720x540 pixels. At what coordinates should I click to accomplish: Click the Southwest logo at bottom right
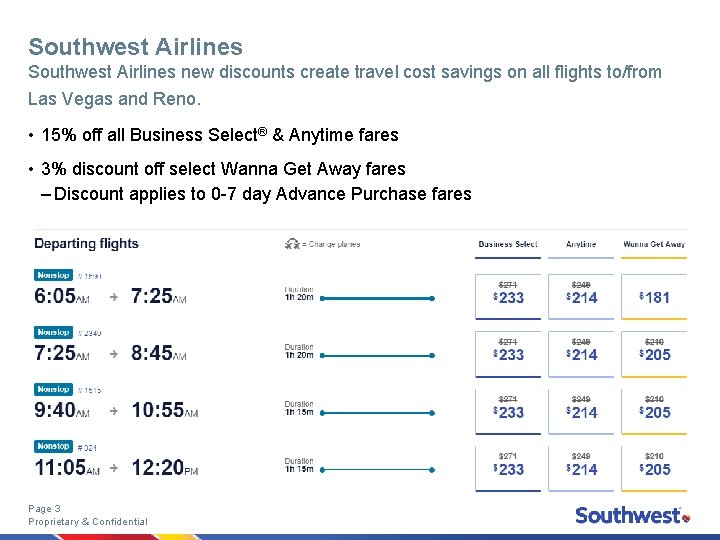(631, 515)
